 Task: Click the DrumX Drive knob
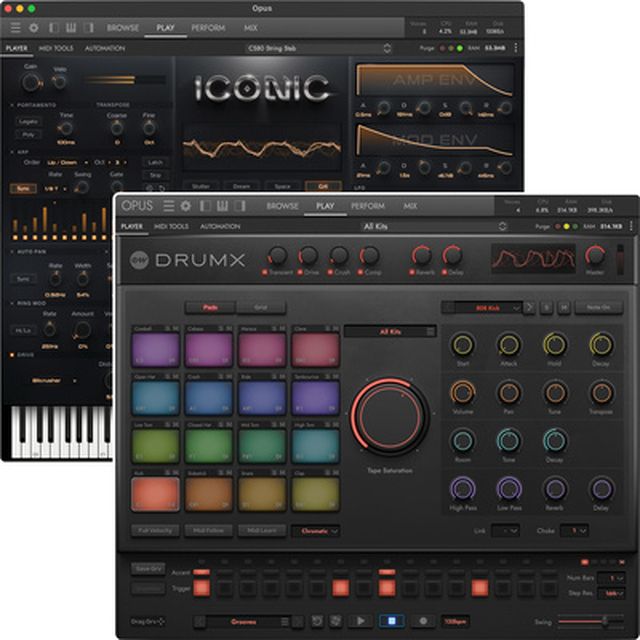click(x=308, y=255)
